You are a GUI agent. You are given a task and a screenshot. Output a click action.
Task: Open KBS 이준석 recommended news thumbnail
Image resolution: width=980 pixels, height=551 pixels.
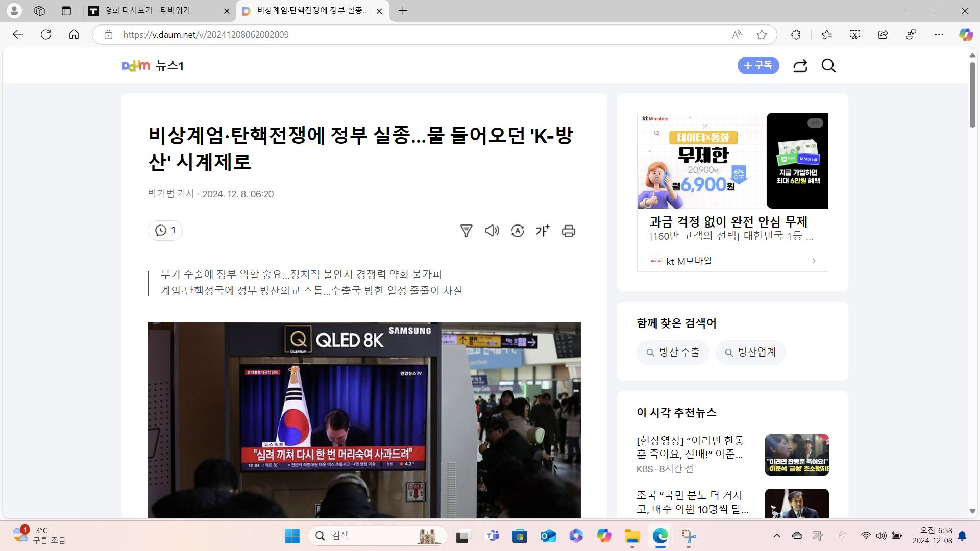[796, 455]
